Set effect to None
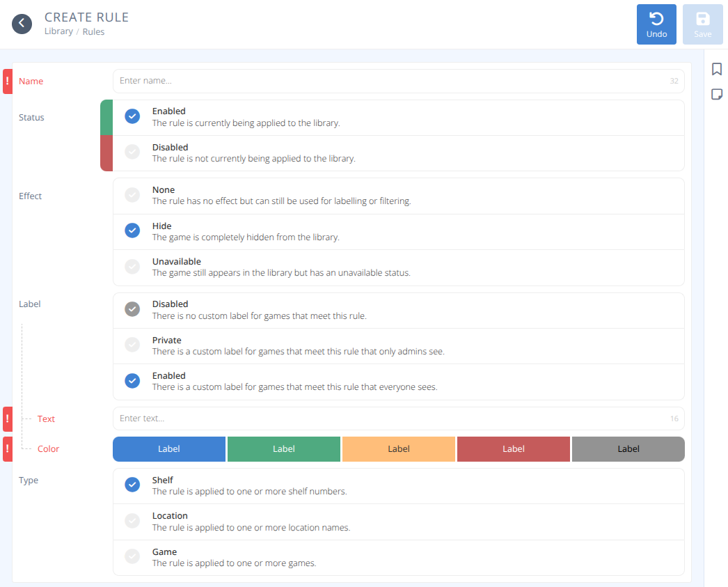The image size is (728, 587). 132,195
